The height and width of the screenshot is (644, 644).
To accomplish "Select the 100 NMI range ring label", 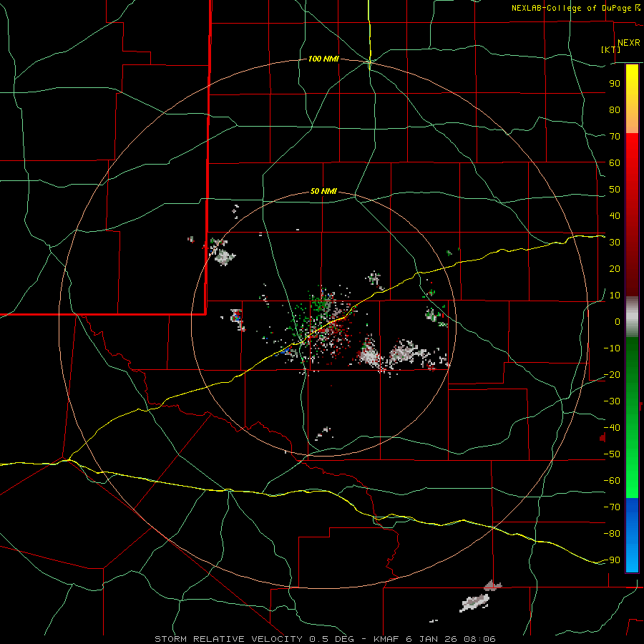I will click(323, 59).
